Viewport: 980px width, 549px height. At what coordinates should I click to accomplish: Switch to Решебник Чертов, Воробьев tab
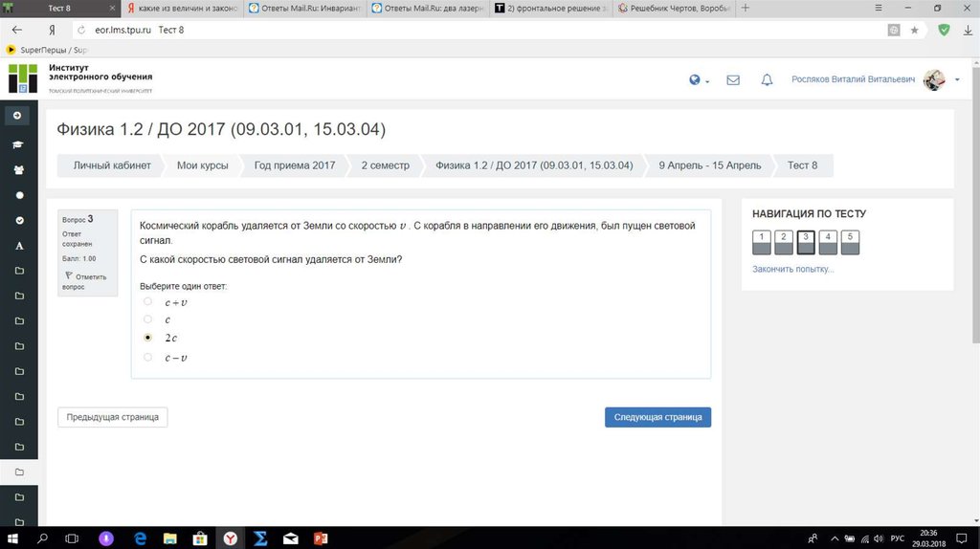coord(674,8)
